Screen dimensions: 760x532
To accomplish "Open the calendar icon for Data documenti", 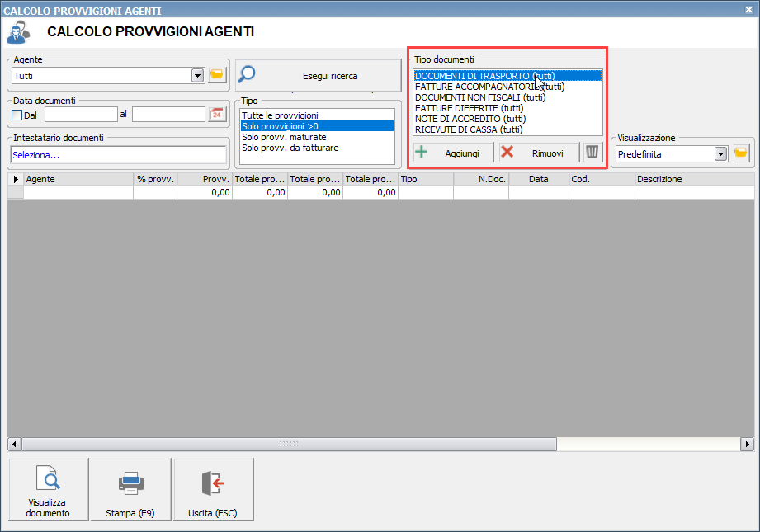I will coord(217,115).
